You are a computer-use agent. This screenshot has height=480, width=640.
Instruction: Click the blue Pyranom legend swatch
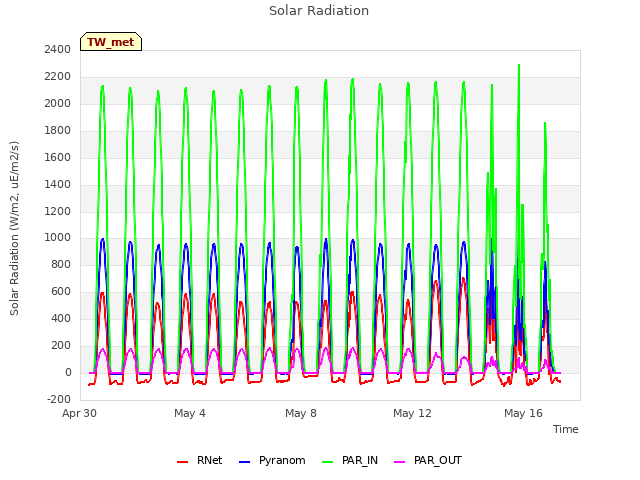click(244, 462)
